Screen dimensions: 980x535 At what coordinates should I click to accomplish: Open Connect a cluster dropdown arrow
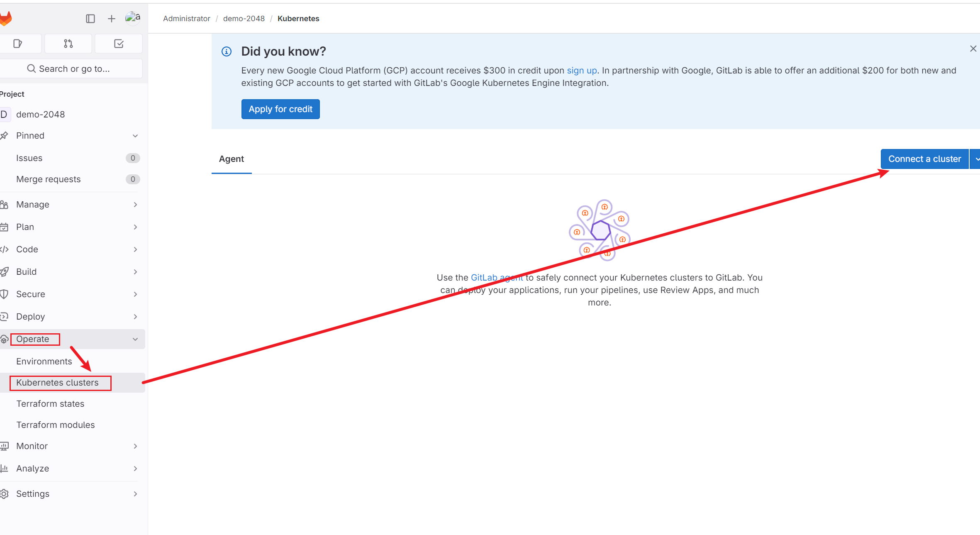(976, 159)
